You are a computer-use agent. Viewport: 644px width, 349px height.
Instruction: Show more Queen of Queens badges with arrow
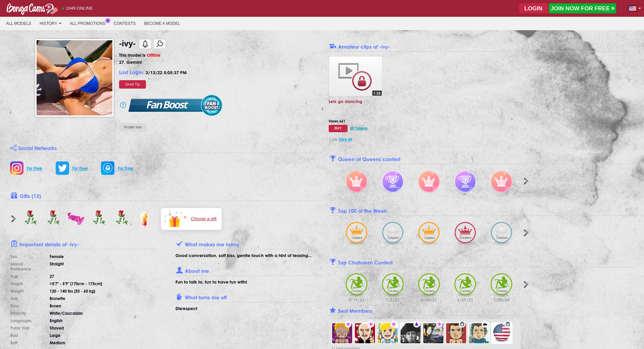click(526, 182)
